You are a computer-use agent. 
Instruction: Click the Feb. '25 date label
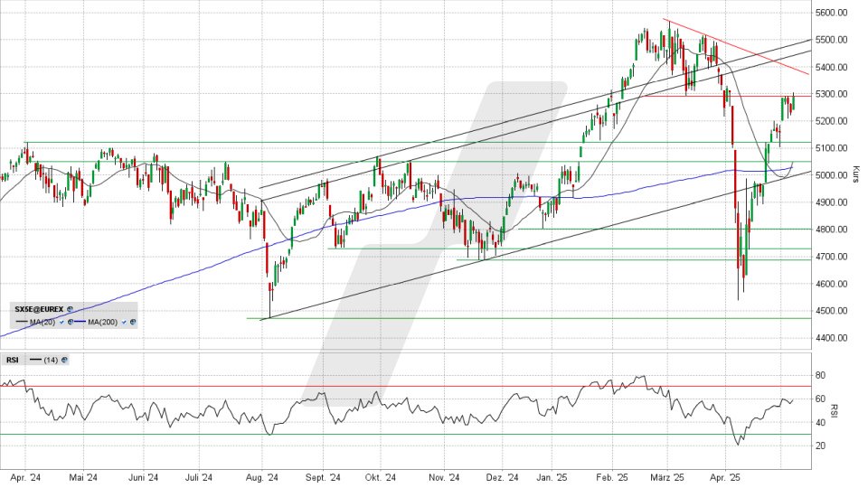612,477
